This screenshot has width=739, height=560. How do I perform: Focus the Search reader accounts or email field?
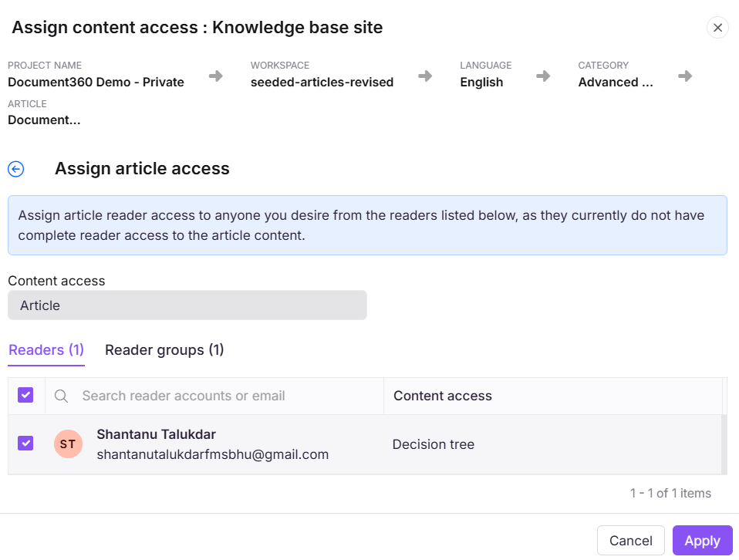pos(214,396)
